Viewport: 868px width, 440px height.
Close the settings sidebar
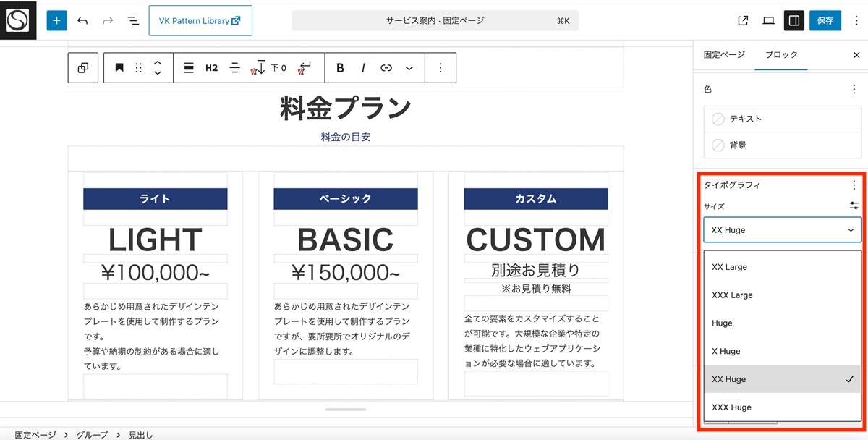click(856, 55)
